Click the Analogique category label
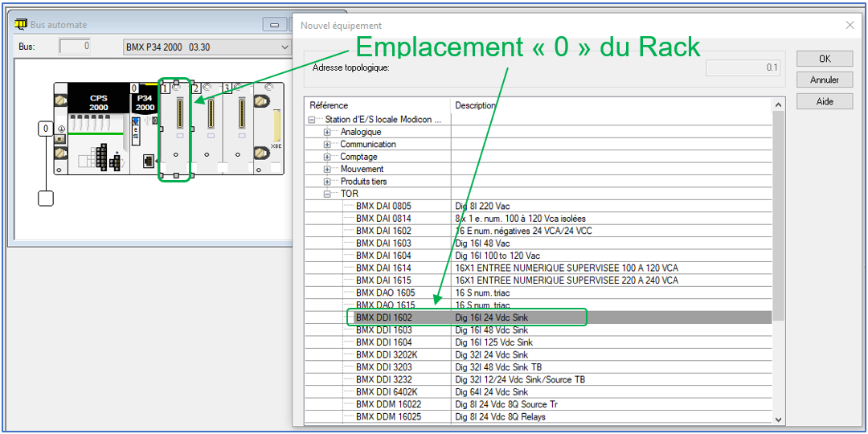 [360, 133]
